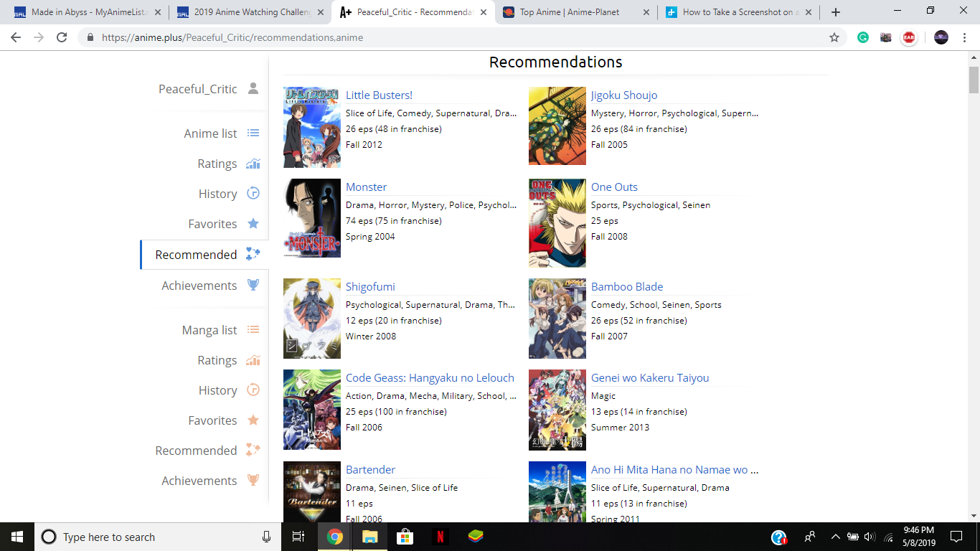
Task: Open the Chrome menu (three dots)
Action: tap(966, 37)
